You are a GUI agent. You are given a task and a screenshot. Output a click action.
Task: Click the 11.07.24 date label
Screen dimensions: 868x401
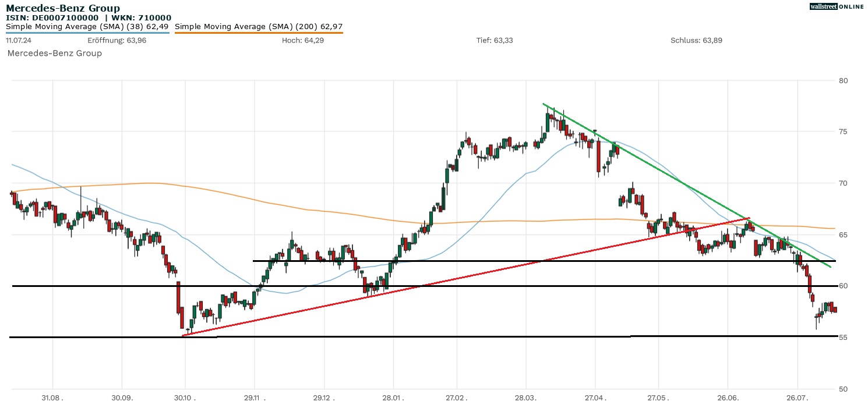(x=18, y=40)
